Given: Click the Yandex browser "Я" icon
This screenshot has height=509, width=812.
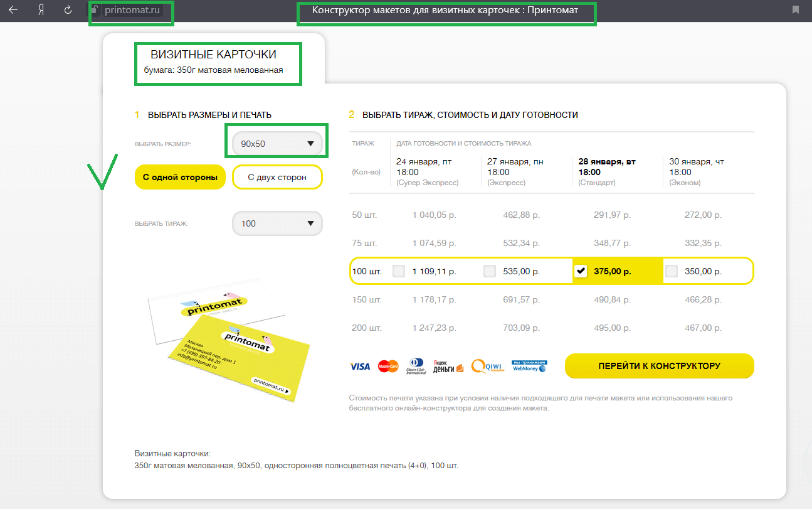Looking at the screenshot, I should click(x=40, y=10).
